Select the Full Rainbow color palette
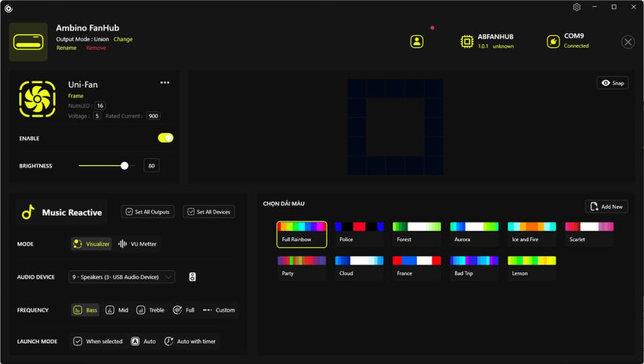644x364 pixels. coord(302,234)
